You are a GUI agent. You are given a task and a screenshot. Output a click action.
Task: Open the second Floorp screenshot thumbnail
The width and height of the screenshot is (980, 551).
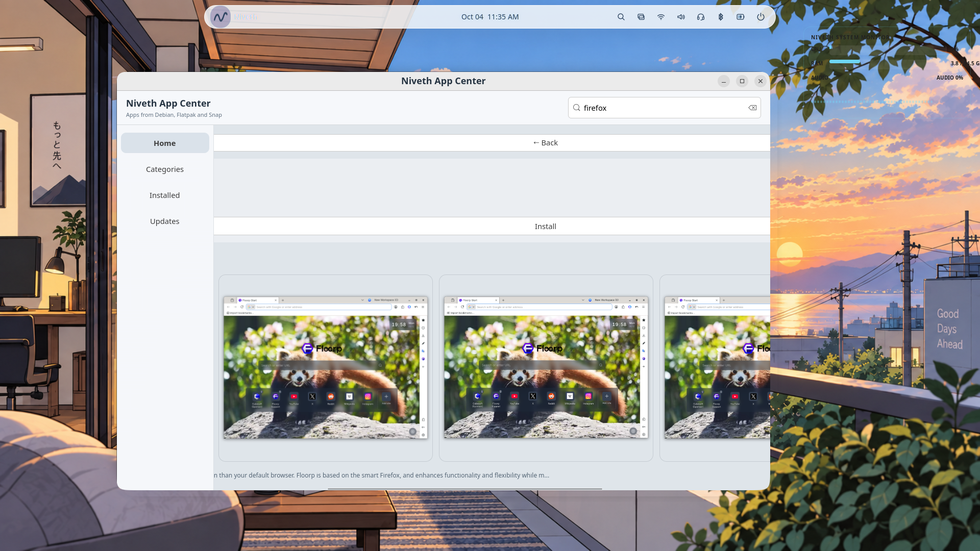click(546, 368)
